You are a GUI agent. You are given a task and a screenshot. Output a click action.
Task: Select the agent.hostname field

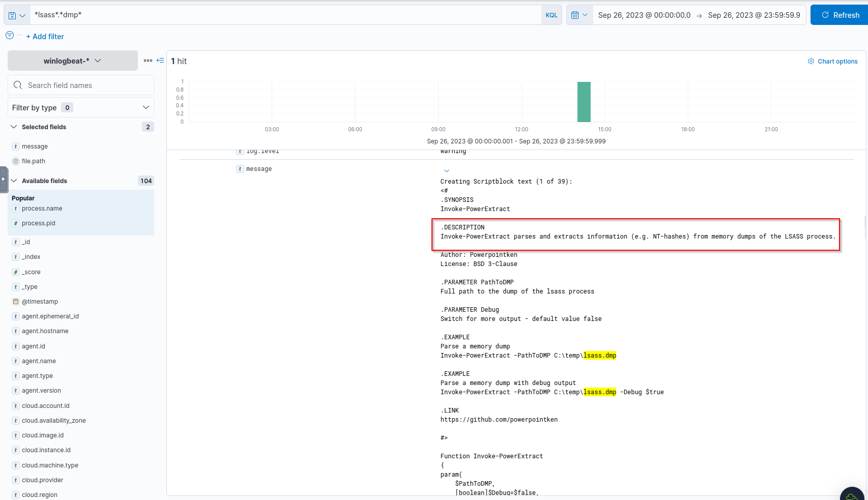[45, 331]
